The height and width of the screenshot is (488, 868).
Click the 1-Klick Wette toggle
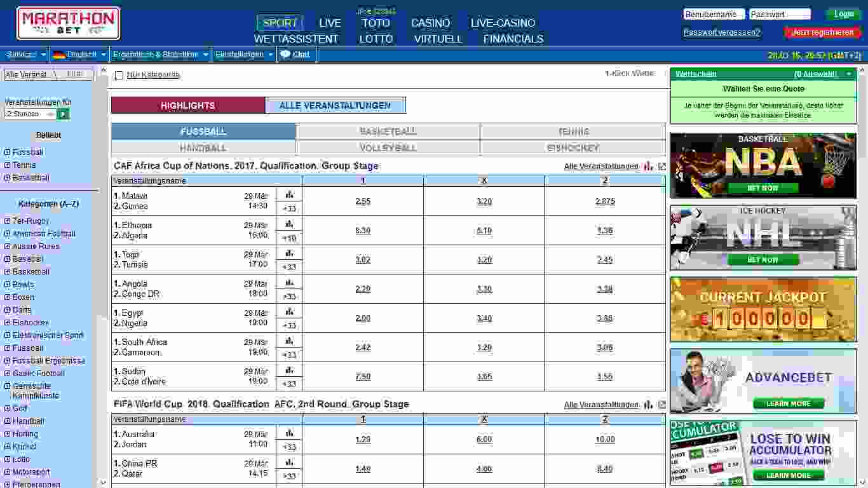[x=629, y=74]
